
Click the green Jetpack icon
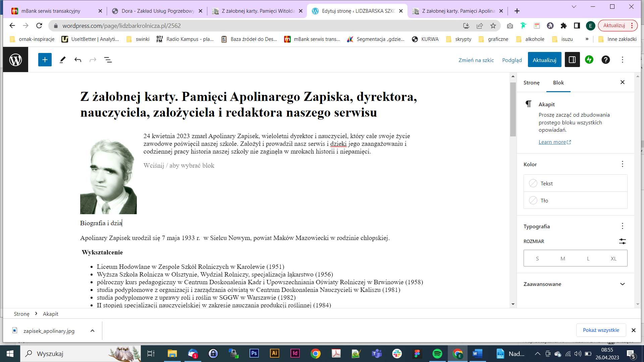(589, 60)
